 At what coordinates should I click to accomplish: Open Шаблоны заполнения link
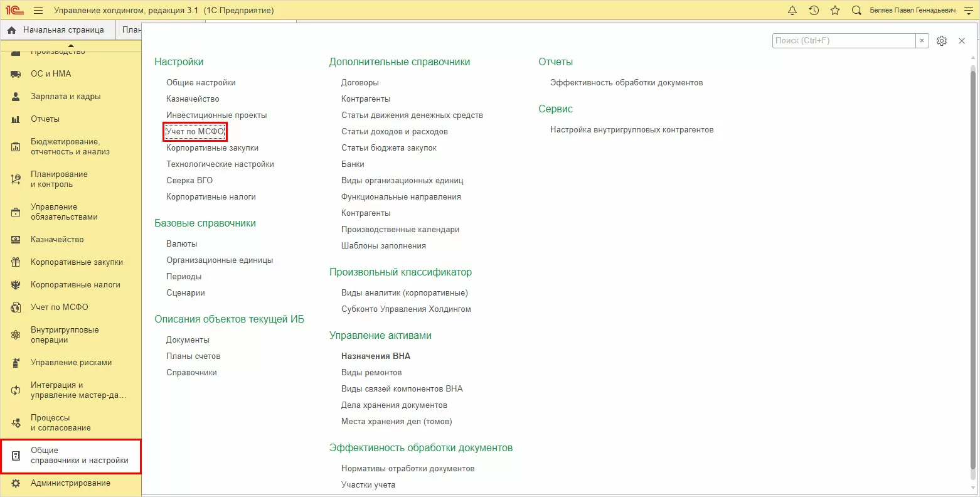click(x=383, y=245)
